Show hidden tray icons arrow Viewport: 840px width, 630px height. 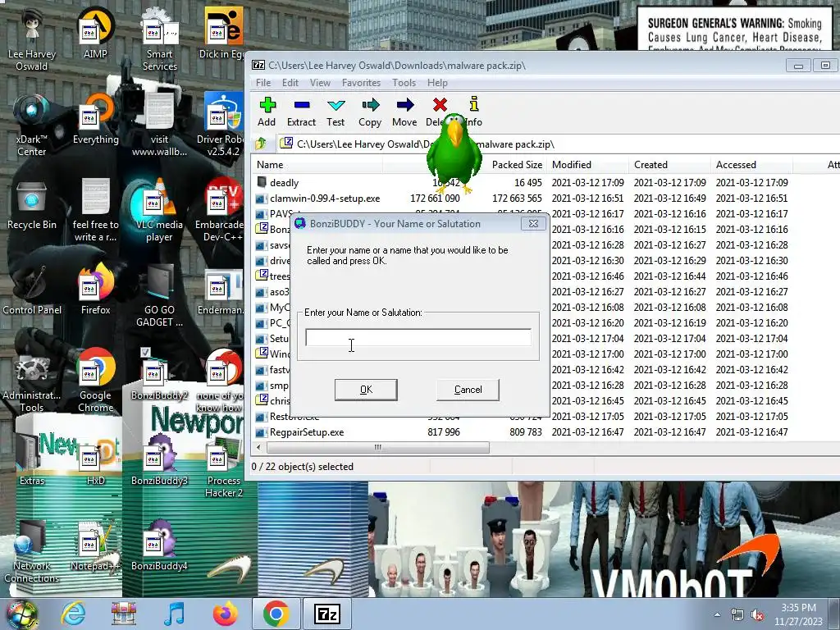717,614
